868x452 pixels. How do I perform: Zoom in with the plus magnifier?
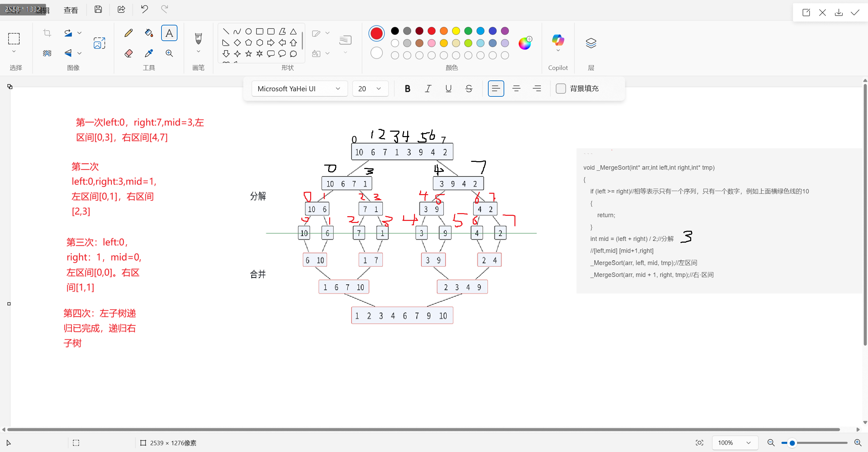[x=858, y=443]
